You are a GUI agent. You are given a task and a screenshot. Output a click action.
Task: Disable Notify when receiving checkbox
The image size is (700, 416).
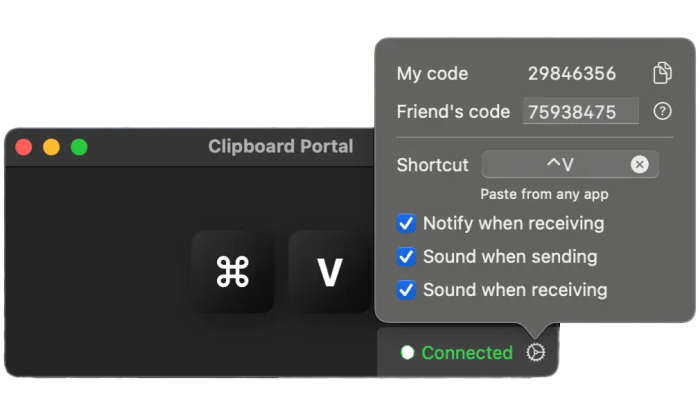coord(406,223)
